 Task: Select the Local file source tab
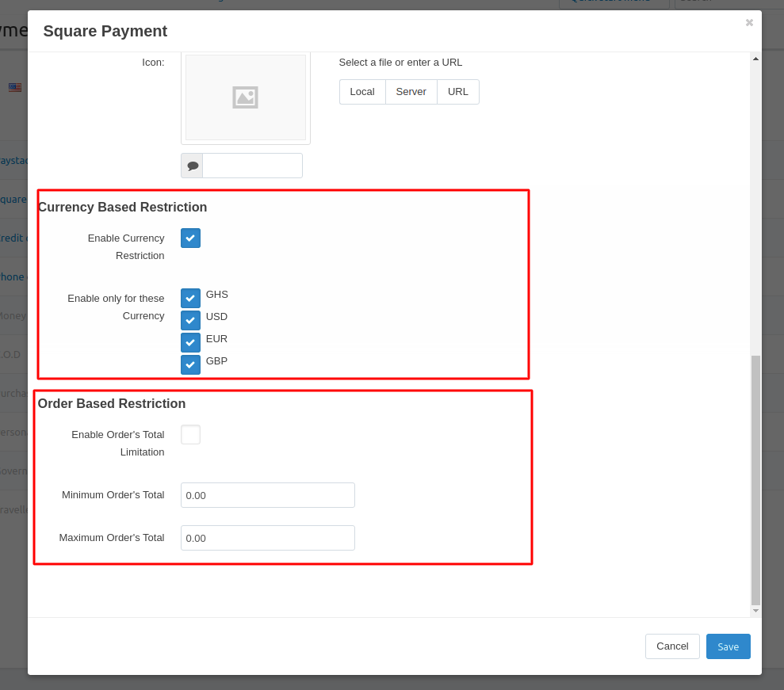pyautogui.click(x=362, y=92)
